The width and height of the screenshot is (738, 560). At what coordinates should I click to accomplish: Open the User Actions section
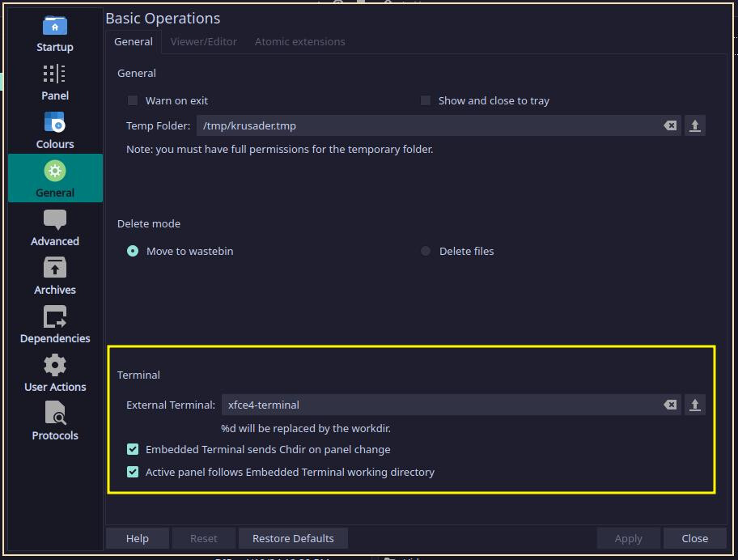coord(55,373)
